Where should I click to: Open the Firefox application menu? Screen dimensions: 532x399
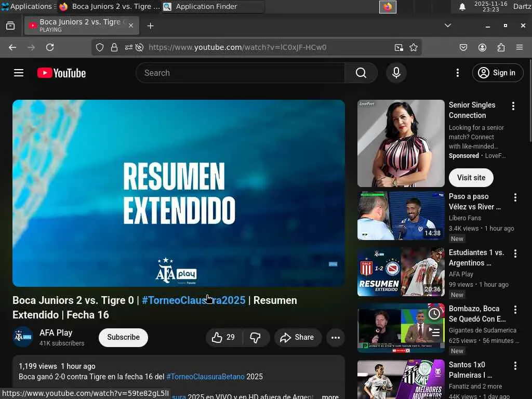pyautogui.click(x=519, y=47)
